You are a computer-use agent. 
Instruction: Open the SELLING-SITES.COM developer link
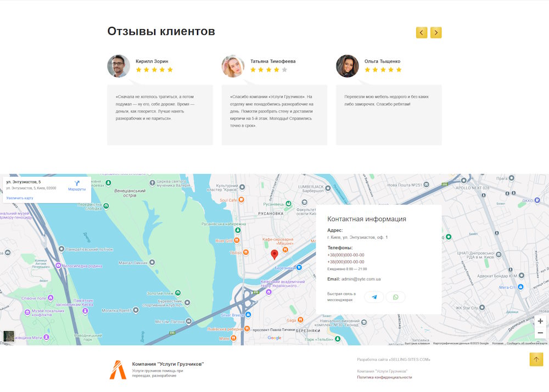[x=394, y=360]
